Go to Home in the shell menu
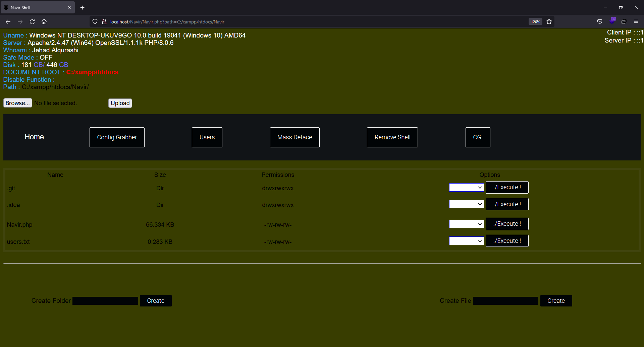 (34, 137)
